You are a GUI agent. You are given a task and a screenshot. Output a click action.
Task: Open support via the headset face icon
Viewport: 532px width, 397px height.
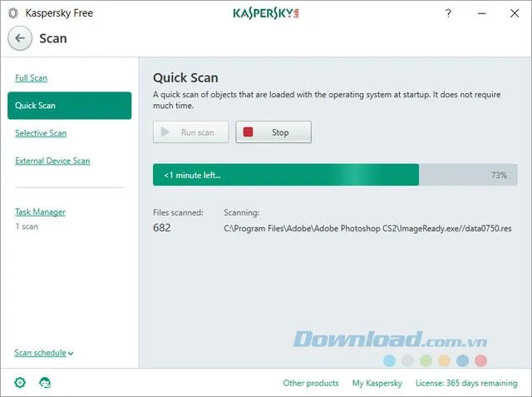coord(45,382)
